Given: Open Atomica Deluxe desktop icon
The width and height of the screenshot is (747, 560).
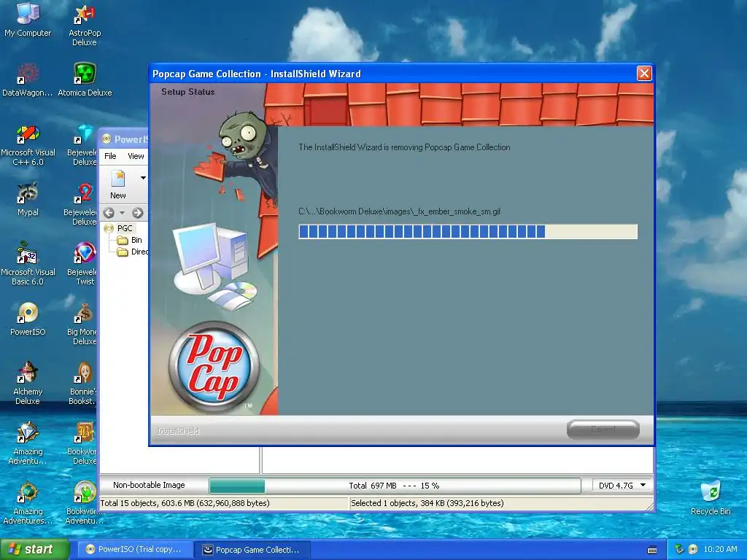Looking at the screenshot, I should (x=85, y=79).
